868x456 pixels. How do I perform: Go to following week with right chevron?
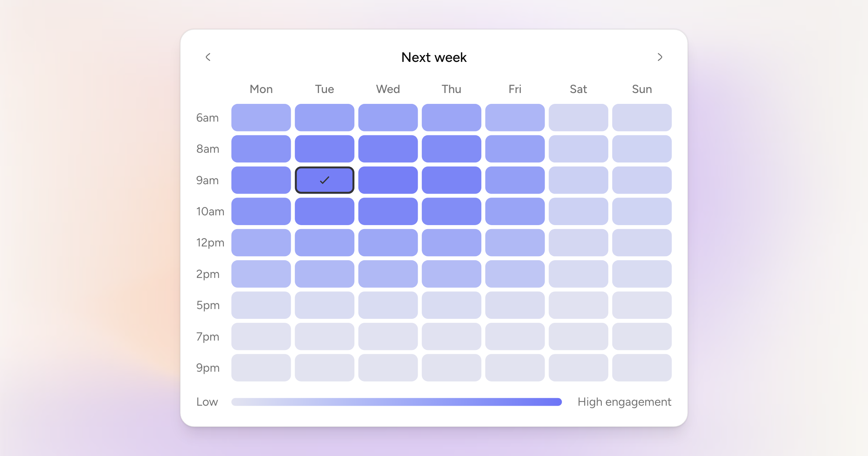click(x=660, y=57)
